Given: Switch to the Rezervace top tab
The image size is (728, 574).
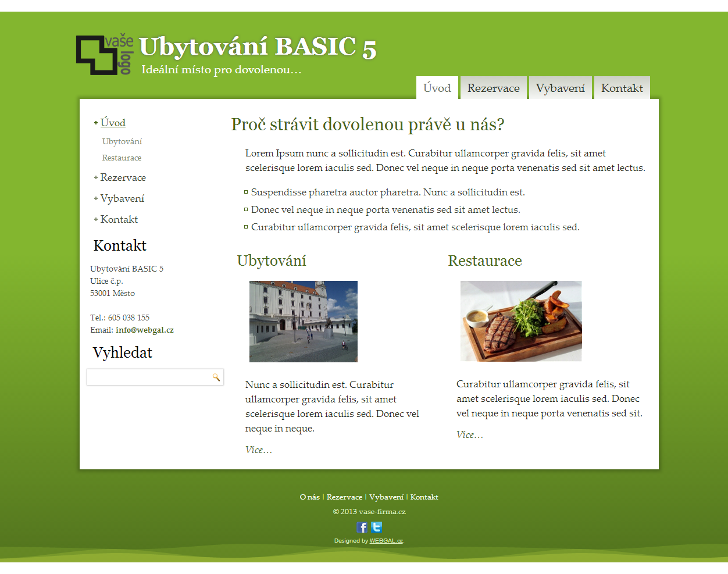Looking at the screenshot, I should (x=494, y=88).
